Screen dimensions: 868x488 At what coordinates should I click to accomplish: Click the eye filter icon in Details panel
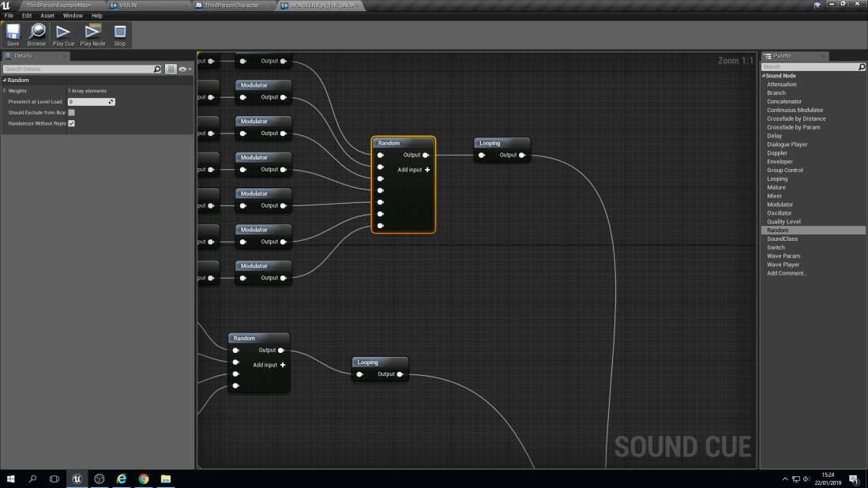pos(182,69)
